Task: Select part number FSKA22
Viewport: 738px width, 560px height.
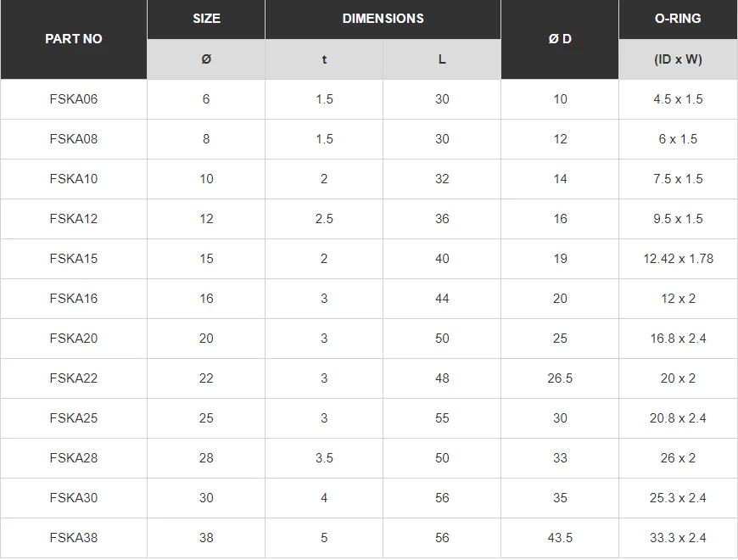Action: pyautogui.click(x=74, y=378)
